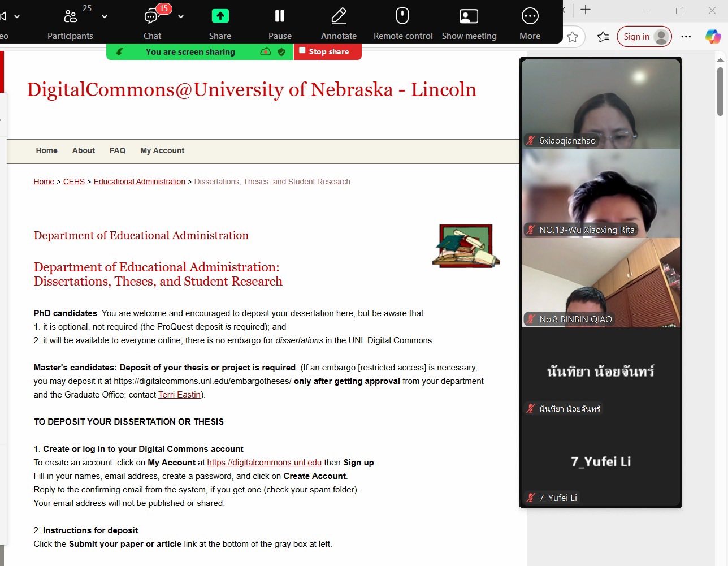Open the More menu in Zoom toolbar
Image resolution: width=728 pixels, height=566 pixels.
click(530, 23)
